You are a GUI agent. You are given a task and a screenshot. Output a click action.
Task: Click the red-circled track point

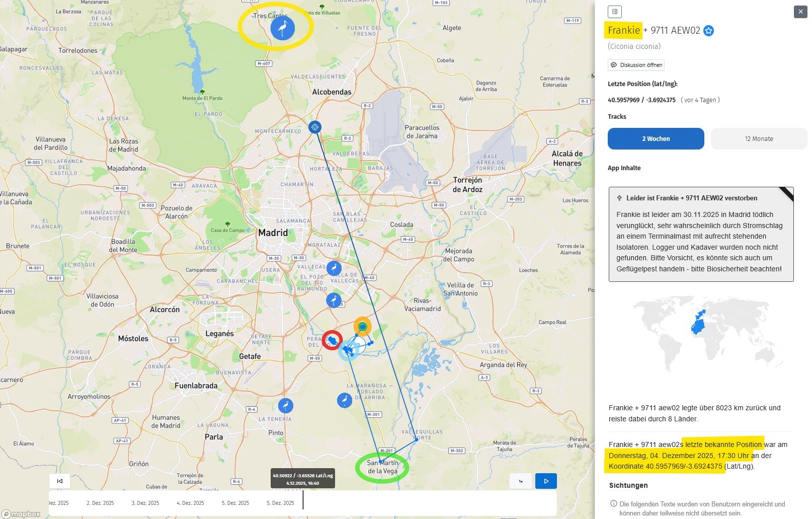tap(332, 340)
